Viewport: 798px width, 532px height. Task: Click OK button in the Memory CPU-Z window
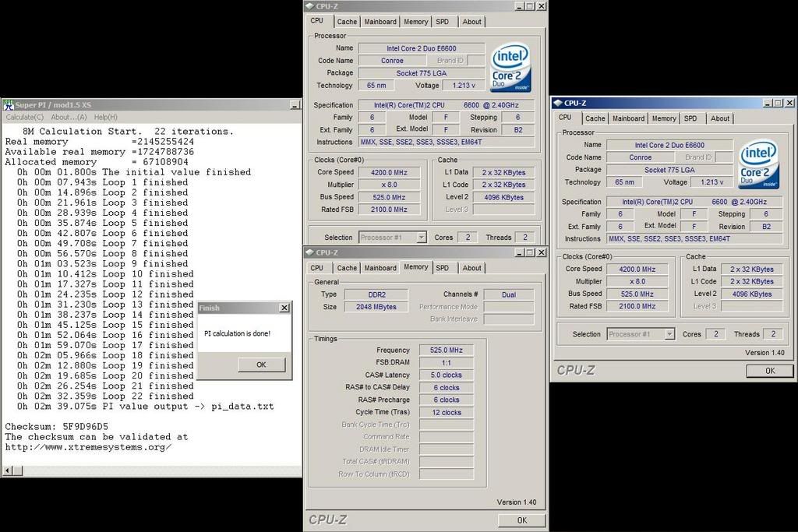coord(521,520)
